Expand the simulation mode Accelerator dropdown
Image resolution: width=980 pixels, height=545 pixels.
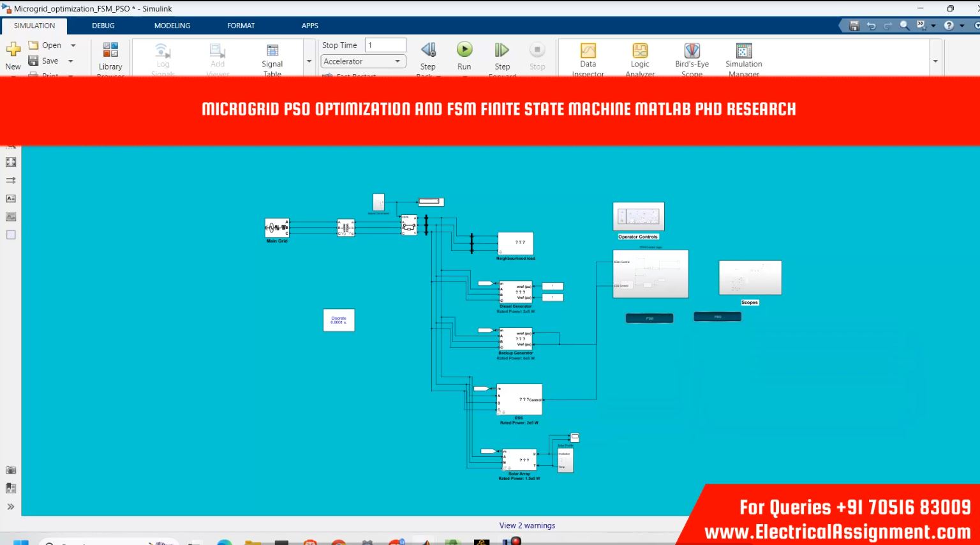pos(397,61)
